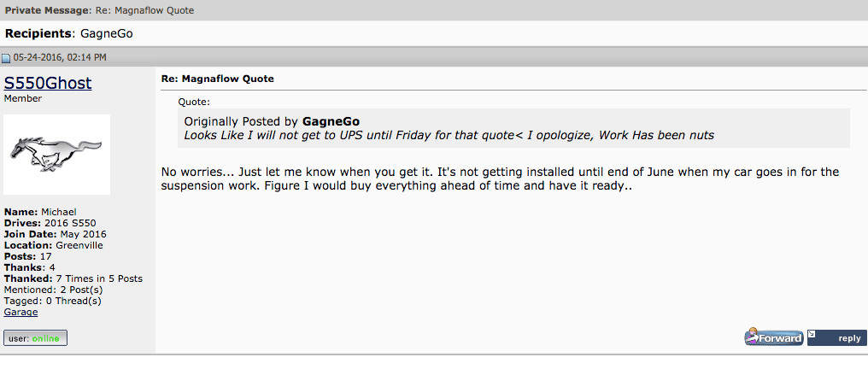Viewport: 868px width, 369px height.
Task: Click the Mustang horse avatar image
Action: click(x=57, y=155)
